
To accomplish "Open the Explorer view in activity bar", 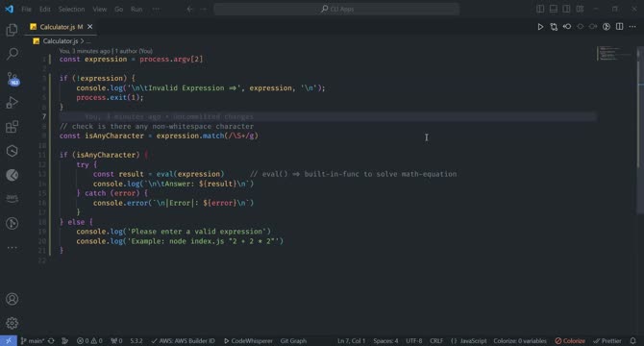I will [12, 30].
